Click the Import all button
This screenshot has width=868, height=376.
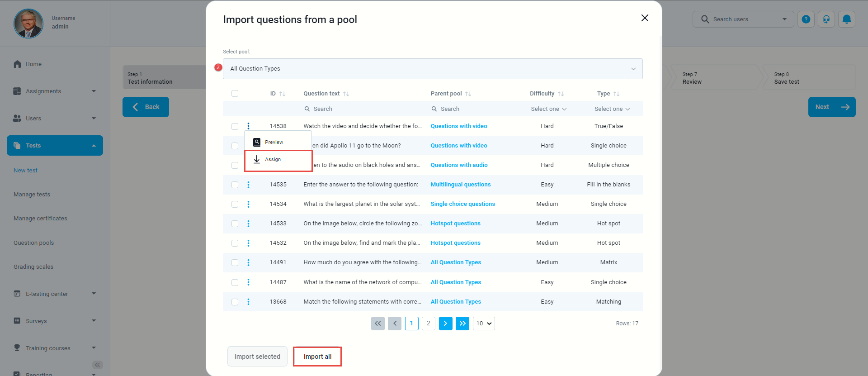pos(317,357)
